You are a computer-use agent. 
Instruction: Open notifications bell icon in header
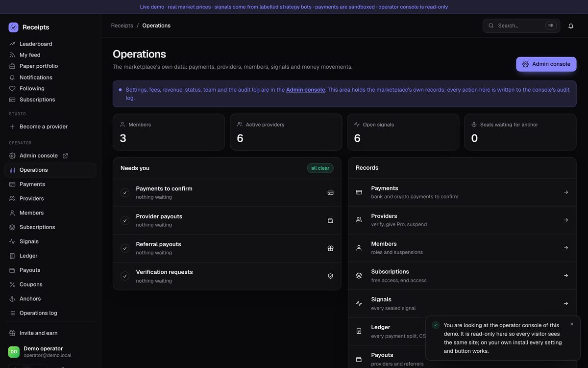click(571, 26)
